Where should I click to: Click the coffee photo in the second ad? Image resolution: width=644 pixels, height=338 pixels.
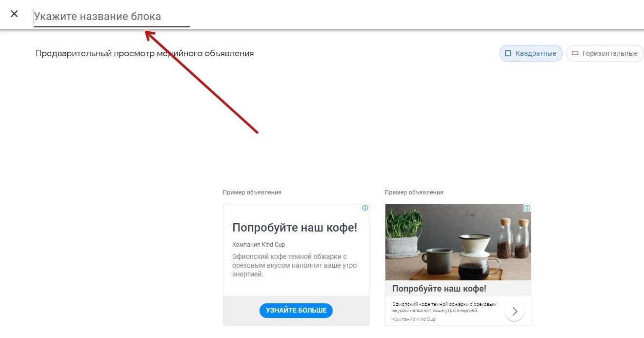click(458, 242)
